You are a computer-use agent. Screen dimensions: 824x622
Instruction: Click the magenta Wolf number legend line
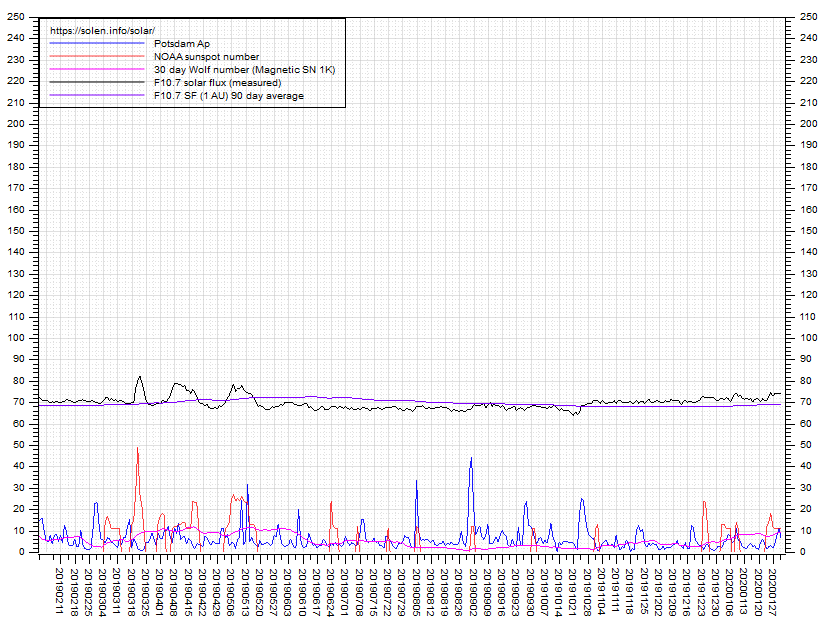[97, 69]
